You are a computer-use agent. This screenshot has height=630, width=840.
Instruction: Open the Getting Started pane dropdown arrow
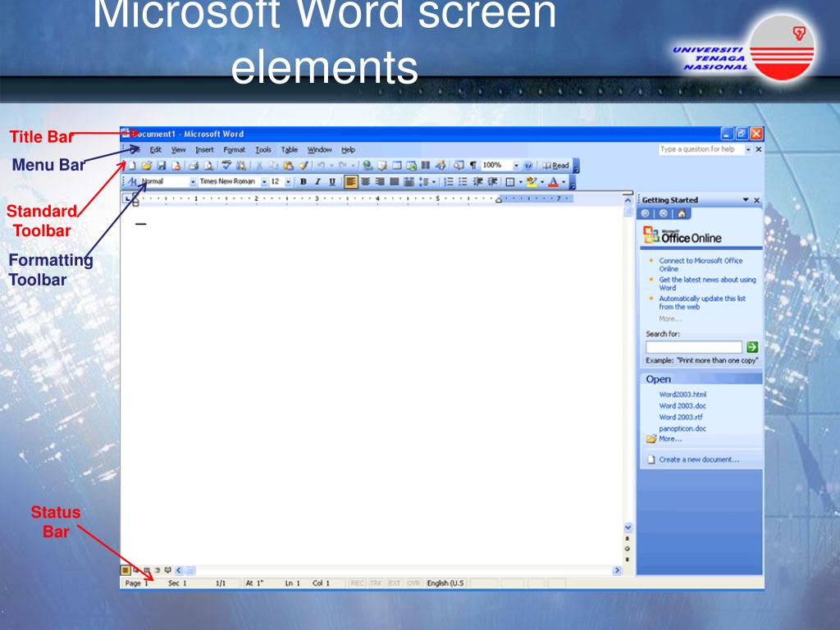(x=745, y=200)
